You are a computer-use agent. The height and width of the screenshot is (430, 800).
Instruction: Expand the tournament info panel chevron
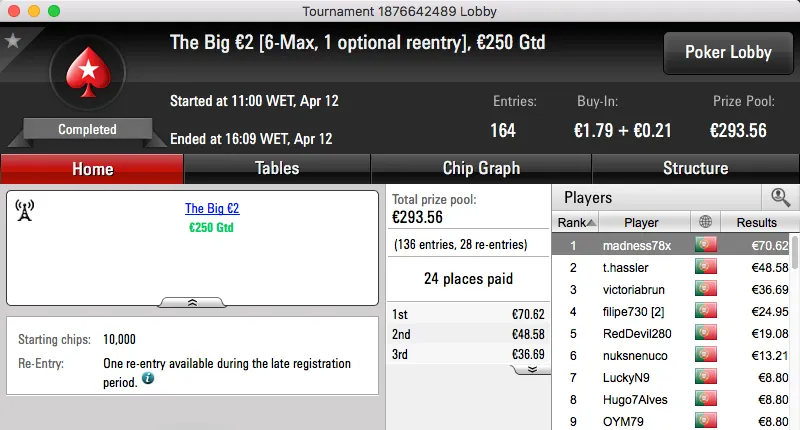[x=193, y=301]
